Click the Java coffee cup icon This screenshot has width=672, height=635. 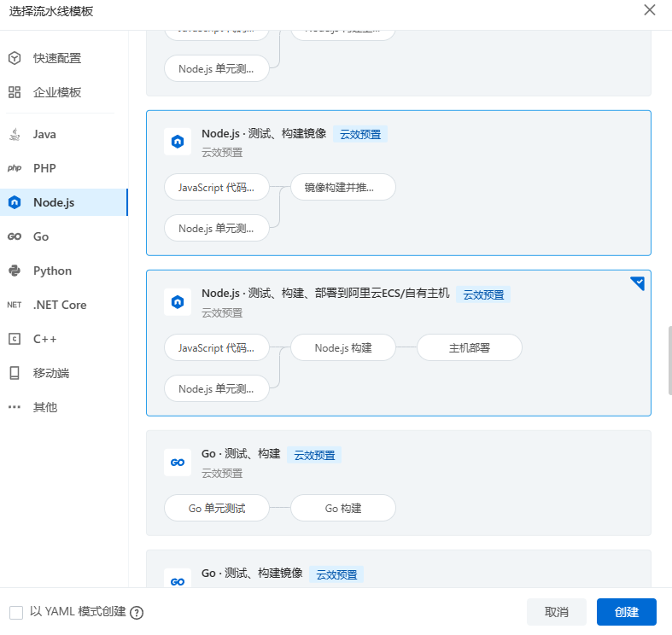click(x=15, y=134)
